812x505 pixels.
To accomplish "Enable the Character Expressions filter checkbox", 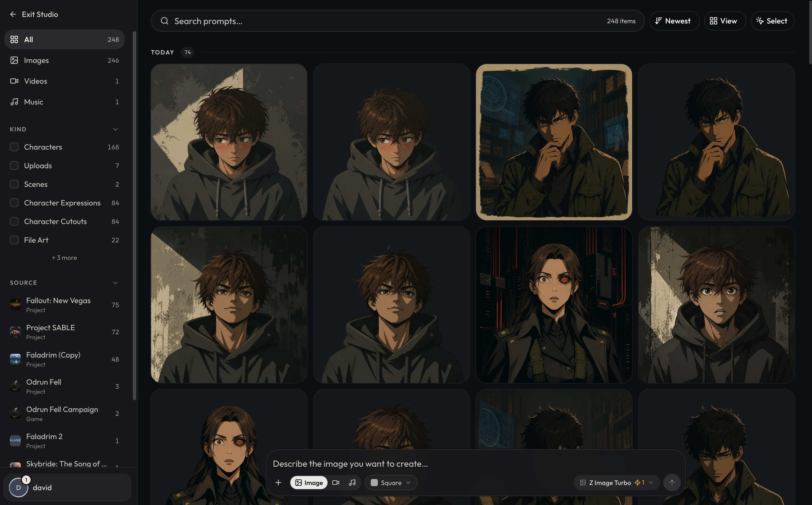I will coord(14,203).
